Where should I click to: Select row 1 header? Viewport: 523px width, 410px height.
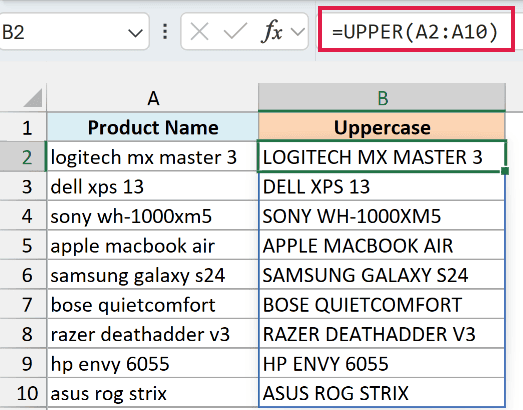(x=23, y=128)
